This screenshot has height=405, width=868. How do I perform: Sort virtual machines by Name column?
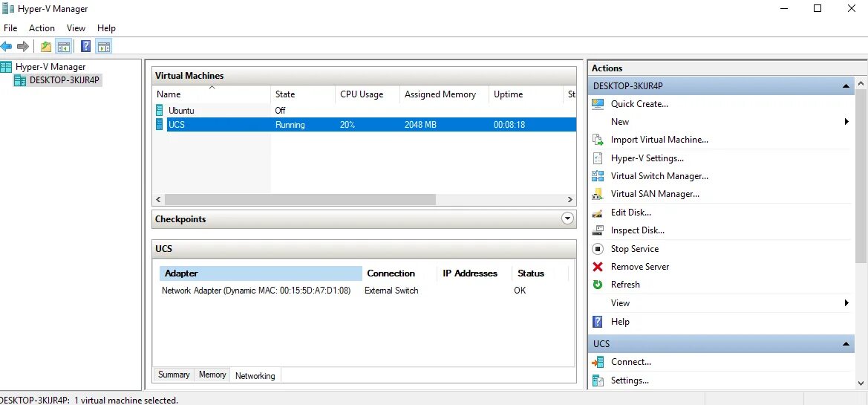click(212, 94)
